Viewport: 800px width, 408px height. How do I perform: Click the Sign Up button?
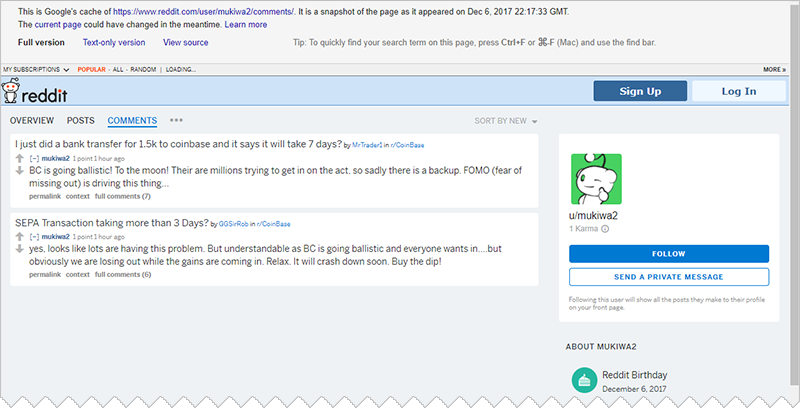pos(640,91)
